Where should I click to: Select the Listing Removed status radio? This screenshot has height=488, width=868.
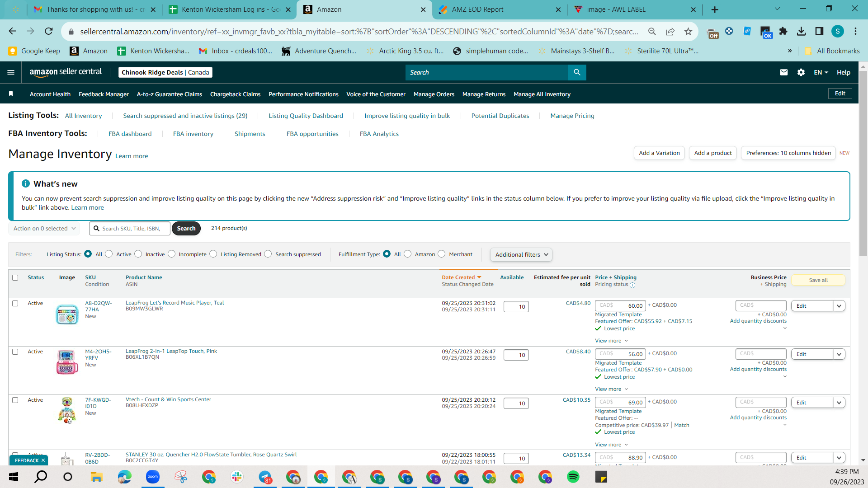pos(213,254)
